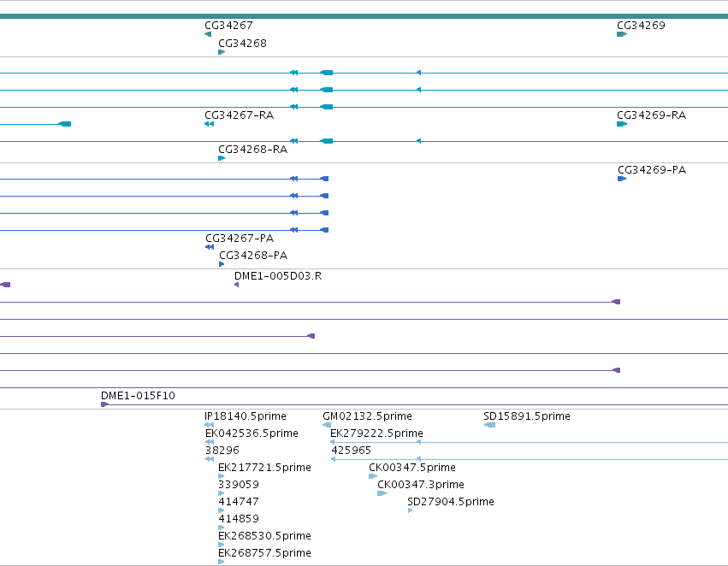The height and width of the screenshot is (566, 728).
Task: Select the feature labeled 414859
Action: [222, 528]
